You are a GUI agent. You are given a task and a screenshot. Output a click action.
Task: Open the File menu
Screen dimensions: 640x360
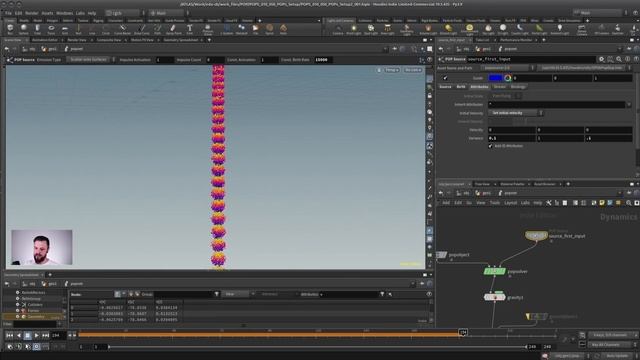(8, 13)
